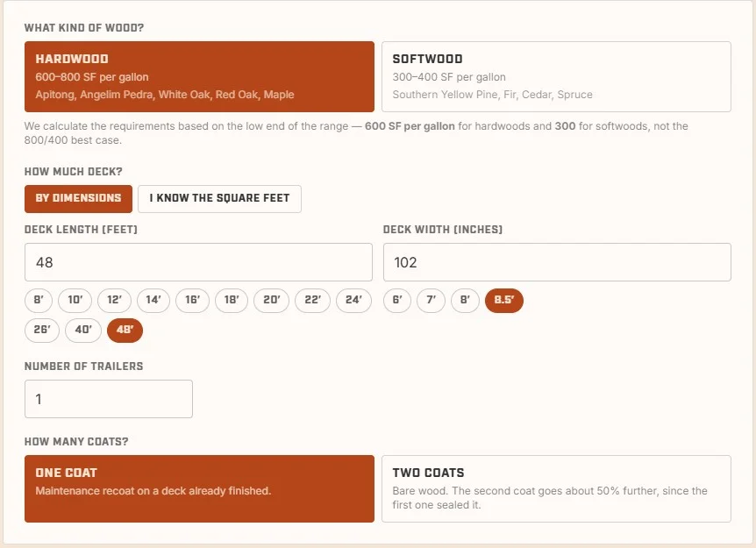The image size is (756, 548).
Task: Choose the 26' length preset
Action: coord(42,331)
